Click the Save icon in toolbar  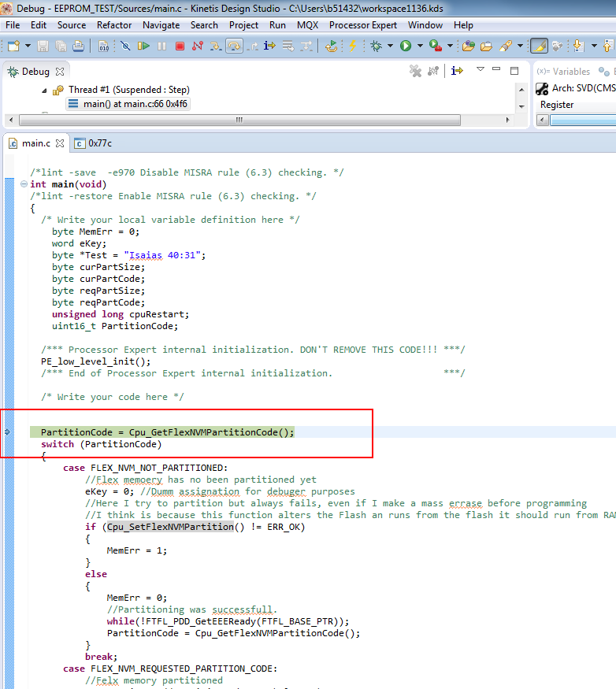(x=43, y=46)
